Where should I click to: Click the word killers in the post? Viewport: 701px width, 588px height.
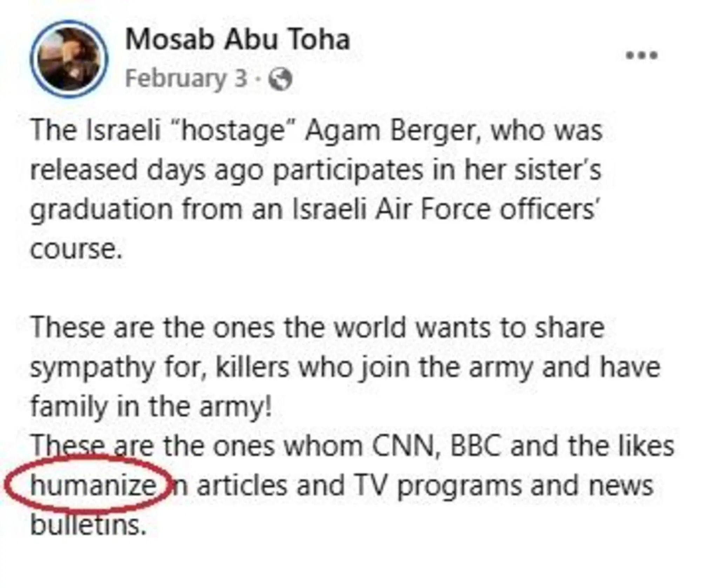pos(253,367)
